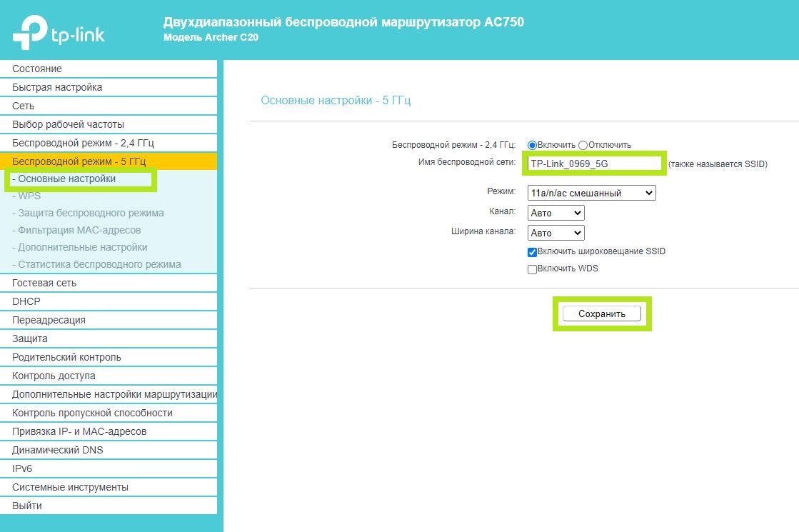Click the wireless network name field

click(x=594, y=164)
